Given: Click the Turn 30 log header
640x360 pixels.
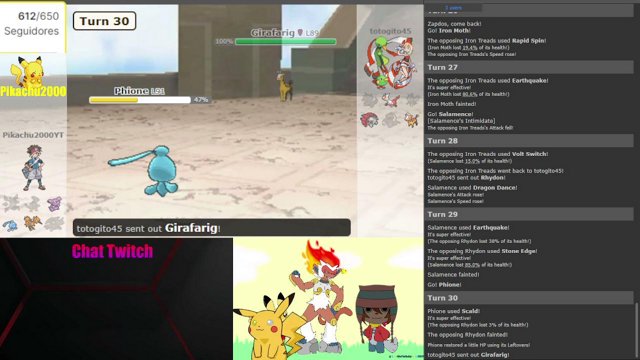Looking at the screenshot, I should [x=530, y=298].
